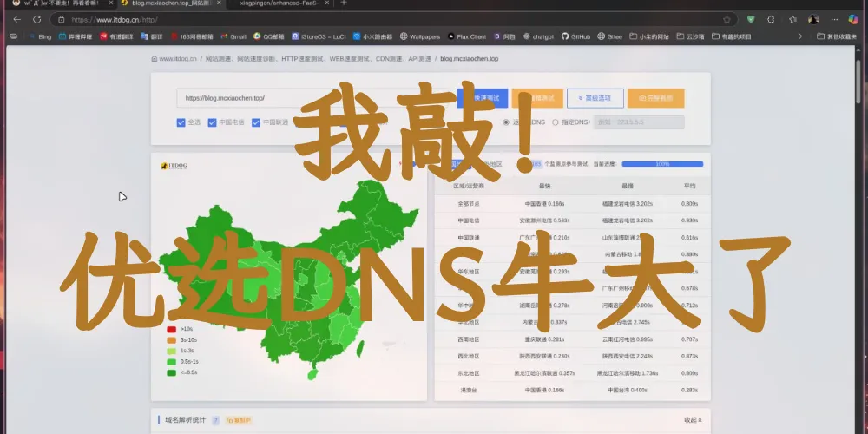Select the 指定DNS radio button
The width and height of the screenshot is (868, 434).
pyautogui.click(x=556, y=122)
